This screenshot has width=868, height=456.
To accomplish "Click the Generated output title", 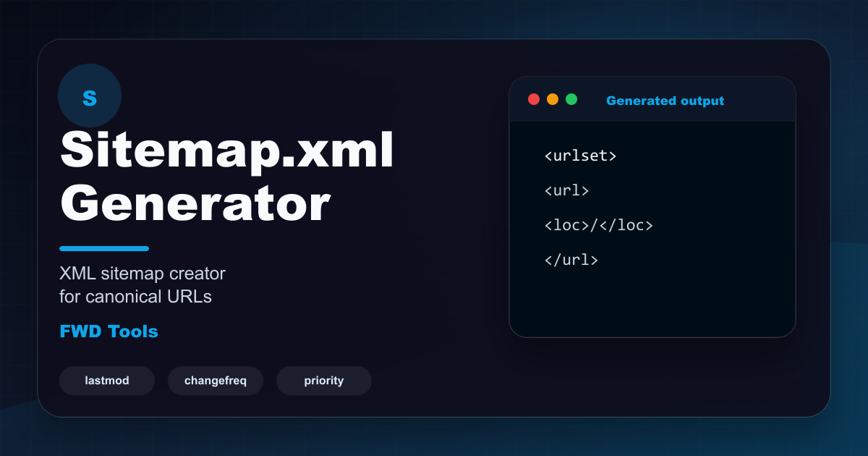I will tap(665, 101).
